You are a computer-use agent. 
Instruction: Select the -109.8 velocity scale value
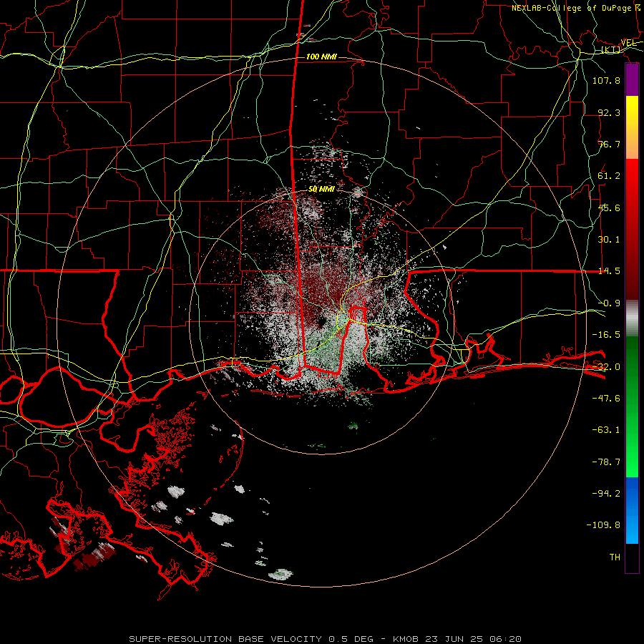coord(603,525)
